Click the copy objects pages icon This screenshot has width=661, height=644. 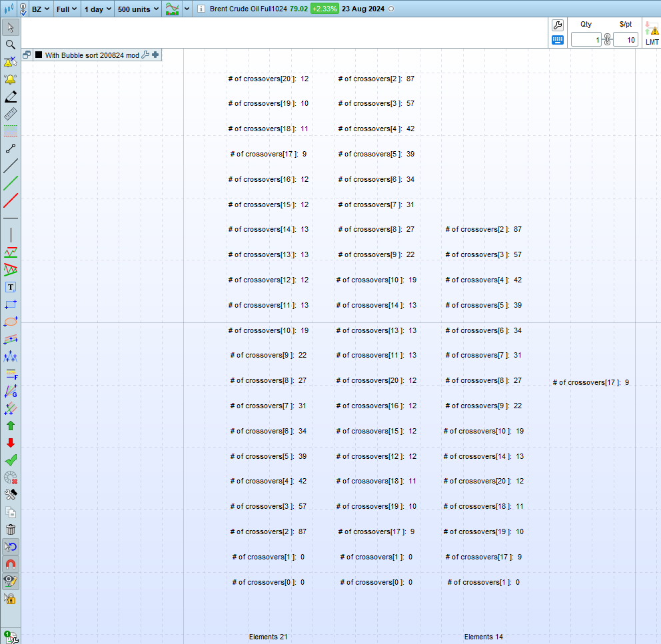point(11,512)
